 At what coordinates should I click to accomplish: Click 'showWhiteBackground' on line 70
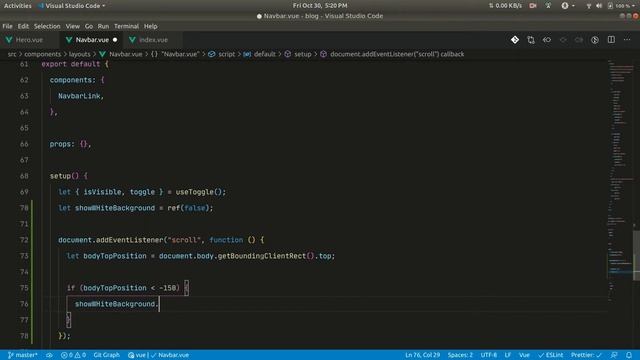click(x=115, y=208)
